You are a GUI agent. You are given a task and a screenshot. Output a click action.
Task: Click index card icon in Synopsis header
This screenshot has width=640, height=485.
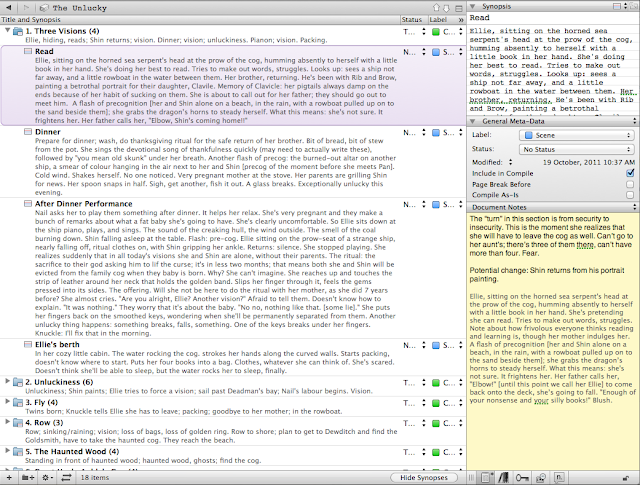pos(617,6)
